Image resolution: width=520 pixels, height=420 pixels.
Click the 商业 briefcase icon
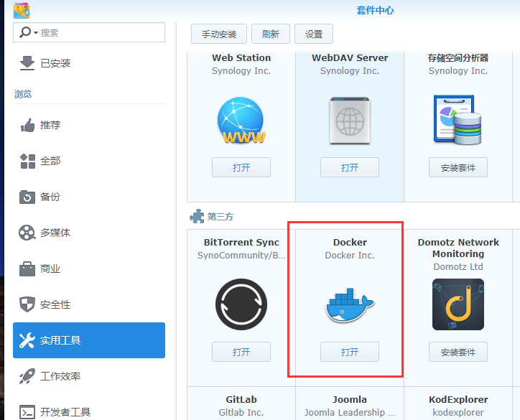point(27,269)
